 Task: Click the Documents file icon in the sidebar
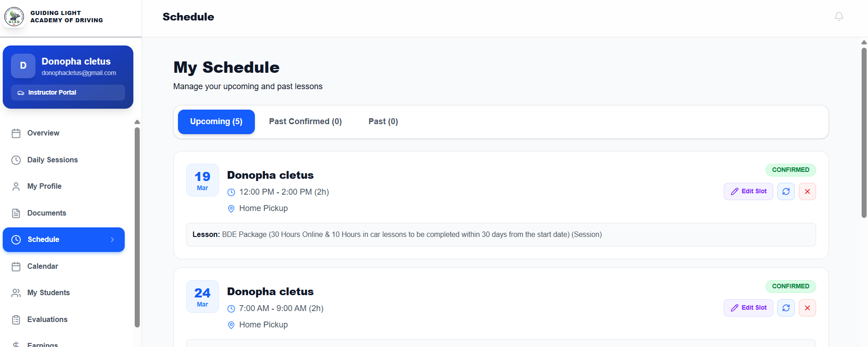[16, 213]
